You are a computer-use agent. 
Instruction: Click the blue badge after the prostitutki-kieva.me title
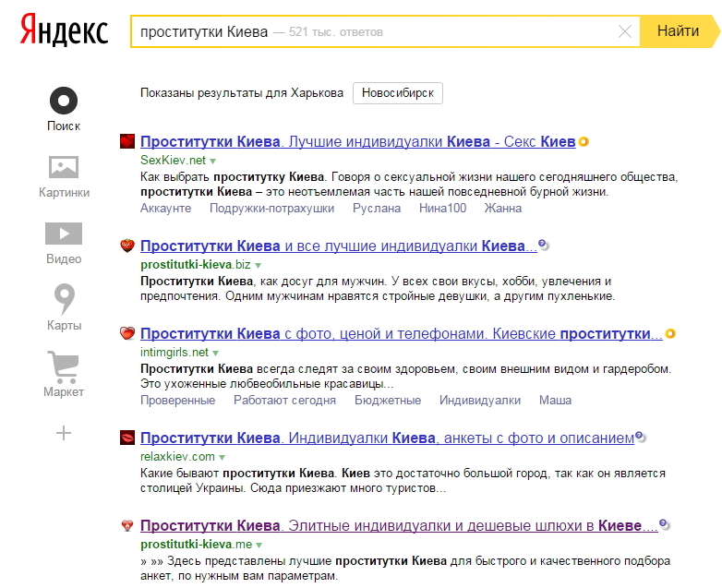[665, 524]
